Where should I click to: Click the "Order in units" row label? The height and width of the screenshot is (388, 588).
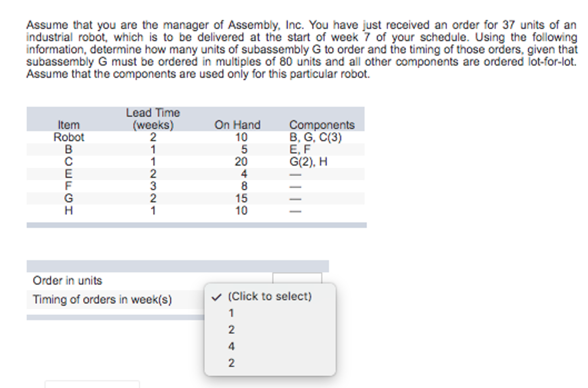pos(68,281)
